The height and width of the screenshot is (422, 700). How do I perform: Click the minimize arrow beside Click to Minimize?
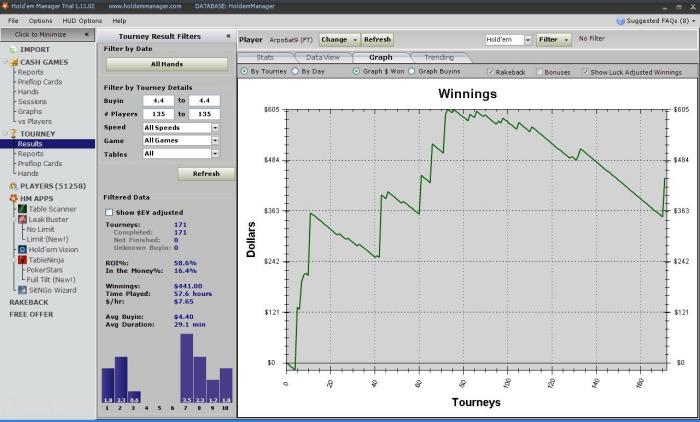[x=87, y=34]
